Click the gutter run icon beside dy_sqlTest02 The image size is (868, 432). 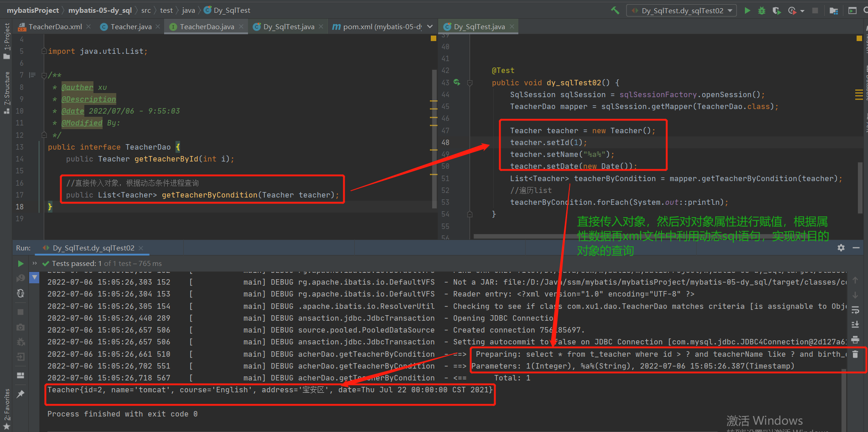457,83
